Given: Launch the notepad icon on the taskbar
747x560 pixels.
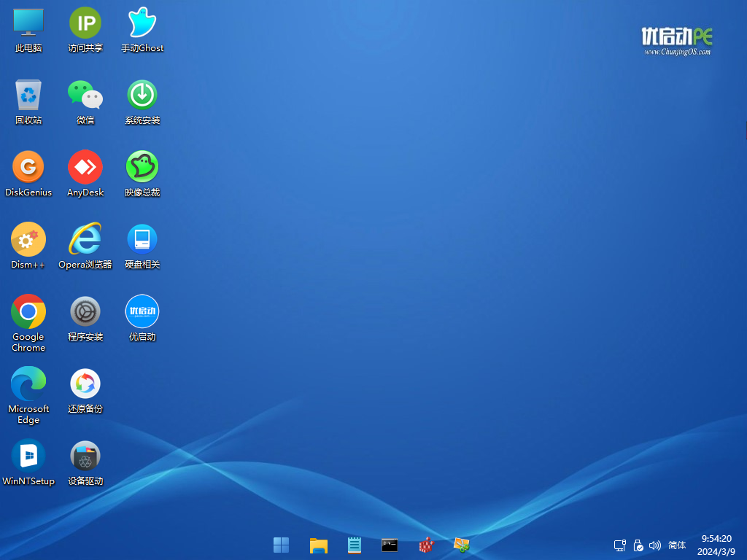Looking at the screenshot, I should point(355,545).
